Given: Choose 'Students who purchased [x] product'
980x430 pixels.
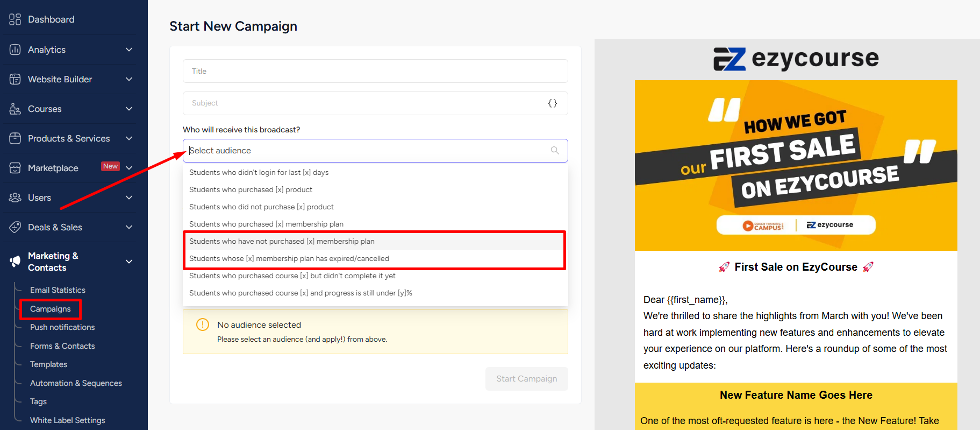Looking at the screenshot, I should 375,190.
